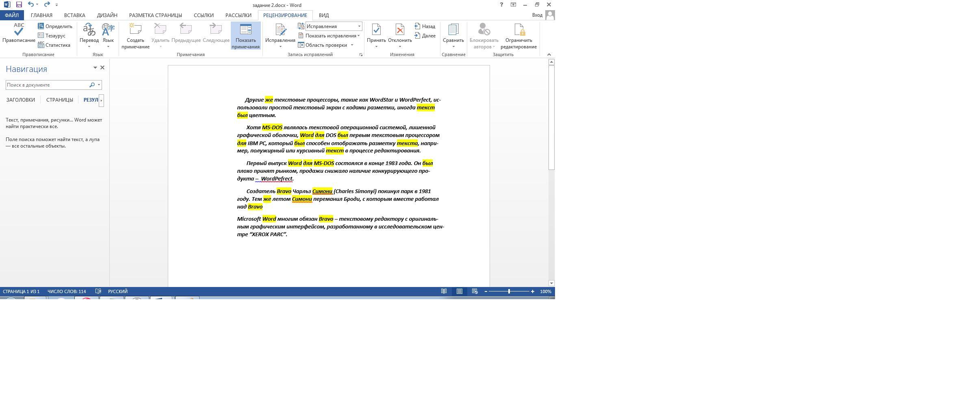This screenshot has width=980, height=413.
Task: Create a new comment with Создать примечание
Action: pos(135,36)
